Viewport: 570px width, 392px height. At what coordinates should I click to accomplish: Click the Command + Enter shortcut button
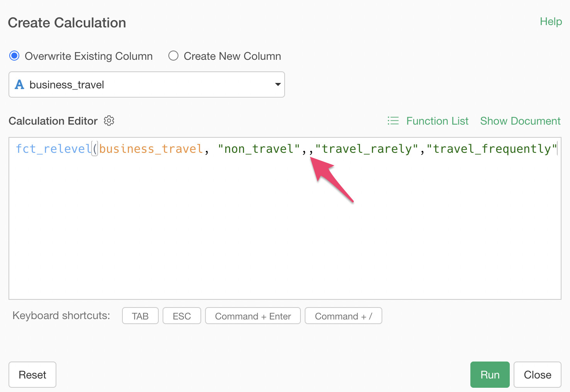tap(253, 316)
